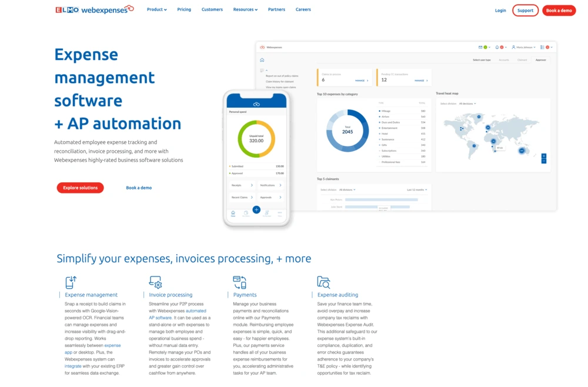Click Manage on Pending CC transactions card
The image size is (588, 387).
pyautogui.click(x=421, y=81)
